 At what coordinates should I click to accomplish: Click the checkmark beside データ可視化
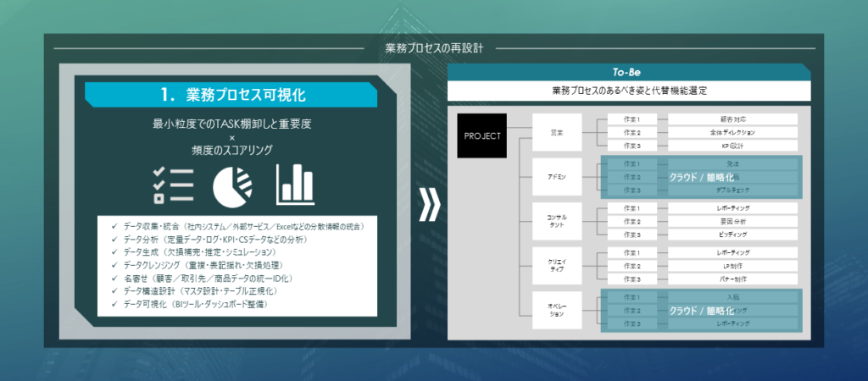[115, 303]
